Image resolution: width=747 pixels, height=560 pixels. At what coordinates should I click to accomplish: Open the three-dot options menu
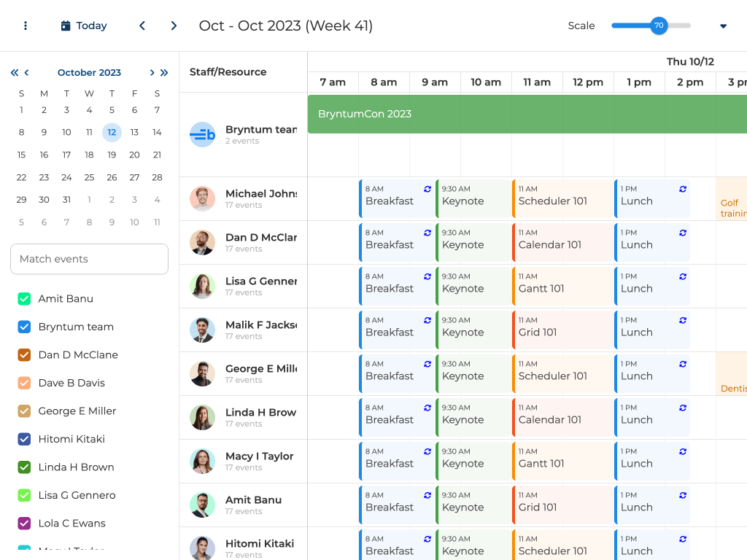coord(26,26)
